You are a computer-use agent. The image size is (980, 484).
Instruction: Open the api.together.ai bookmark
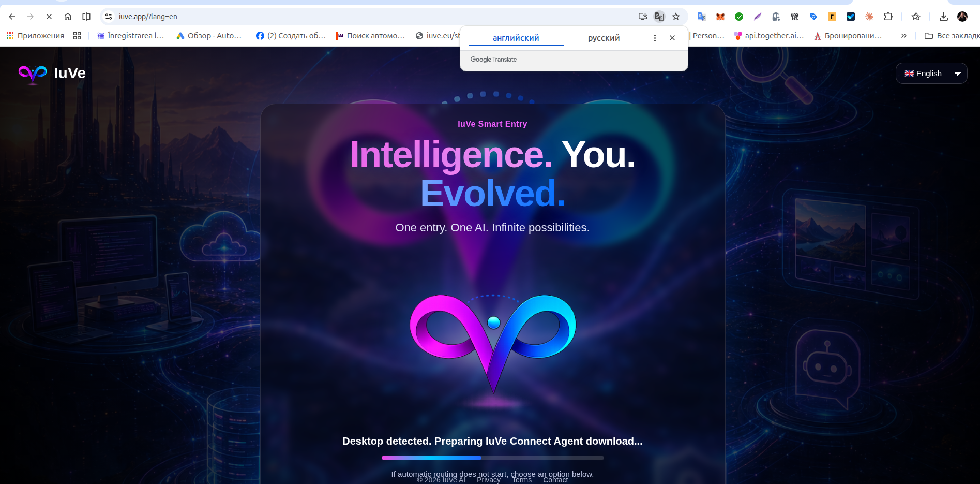coord(769,36)
